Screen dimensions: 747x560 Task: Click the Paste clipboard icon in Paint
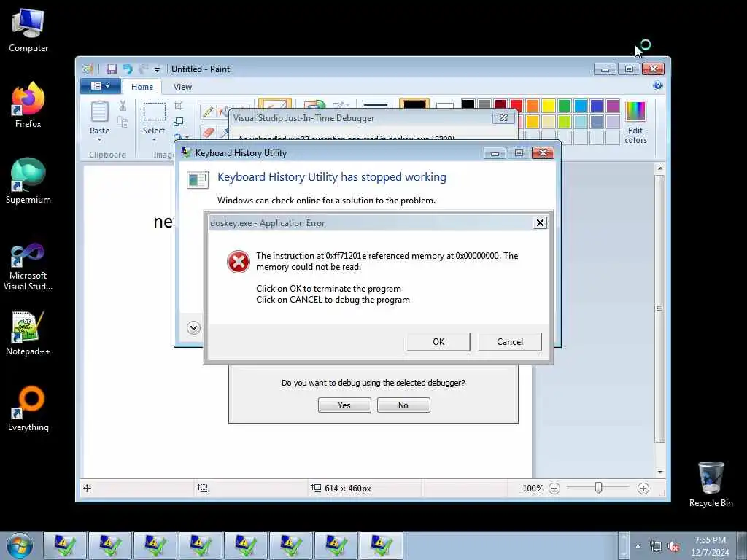pos(99,112)
